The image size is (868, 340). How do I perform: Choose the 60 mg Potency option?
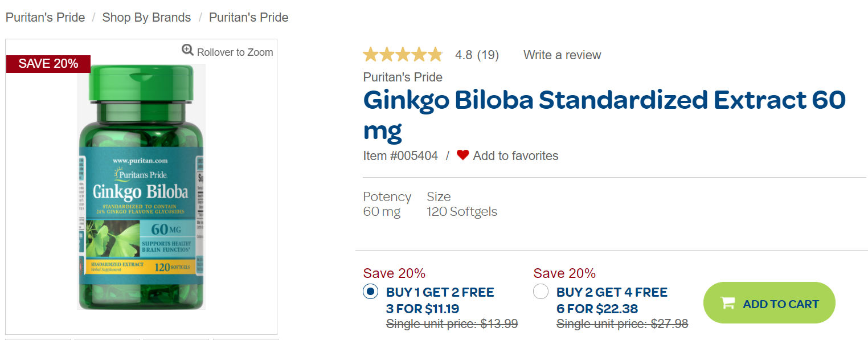tap(382, 212)
